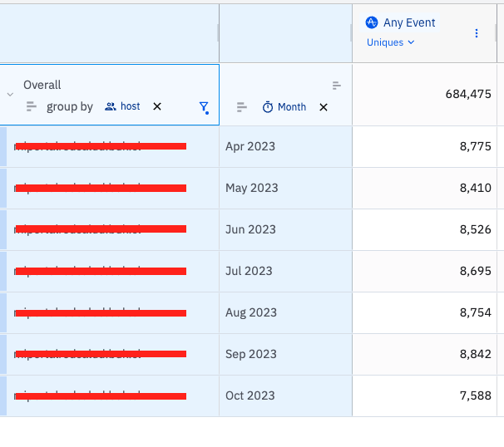Select the Apr 2023 month cell
Viewport: 504px width, 447px height.
[285, 147]
